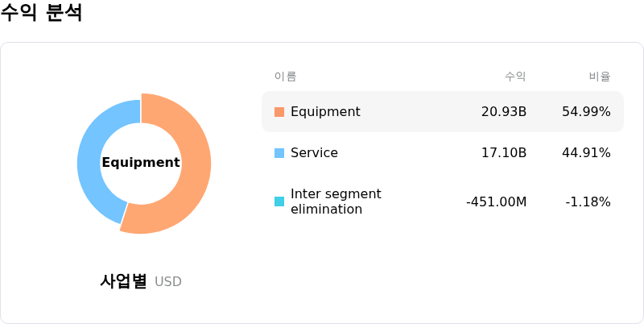
Task: Click the 17.10B revenue value
Action: coord(504,153)
